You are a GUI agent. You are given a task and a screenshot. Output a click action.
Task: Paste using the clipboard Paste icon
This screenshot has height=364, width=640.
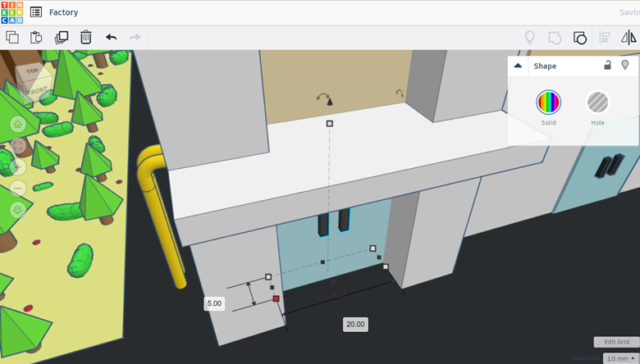point(36,37)
